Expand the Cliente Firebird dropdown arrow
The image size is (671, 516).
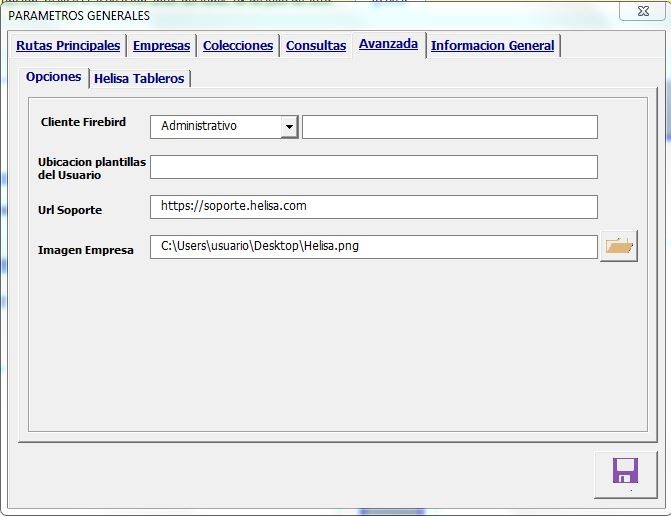289,127
